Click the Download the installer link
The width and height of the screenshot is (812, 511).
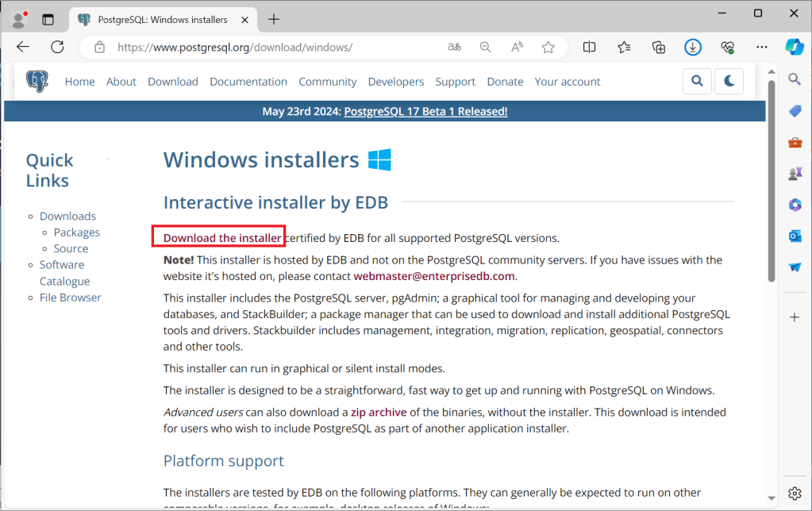click(x=217, y=236)
